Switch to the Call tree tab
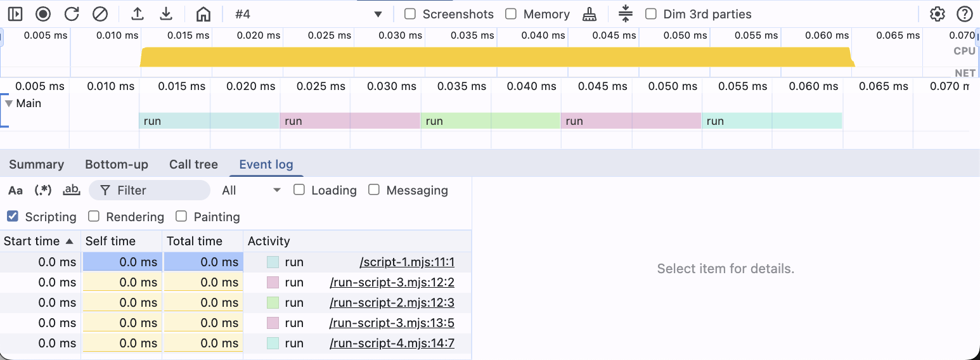Viewport: 980px width, 360px height. 193,165
